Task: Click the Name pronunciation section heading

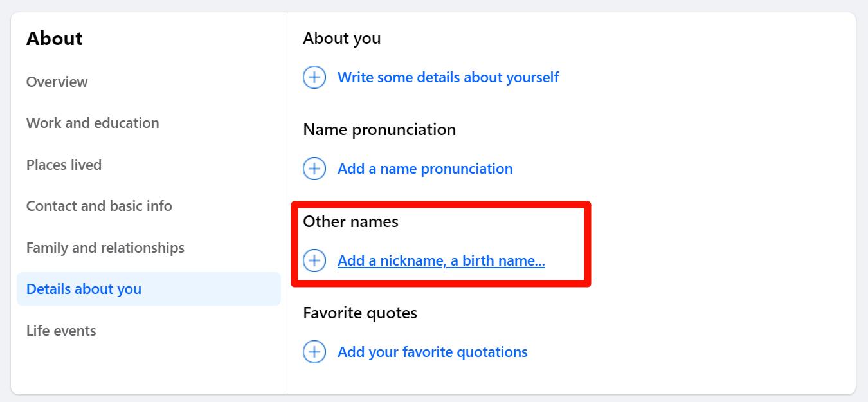Action: pyautogui.click(x=379, y=129)
